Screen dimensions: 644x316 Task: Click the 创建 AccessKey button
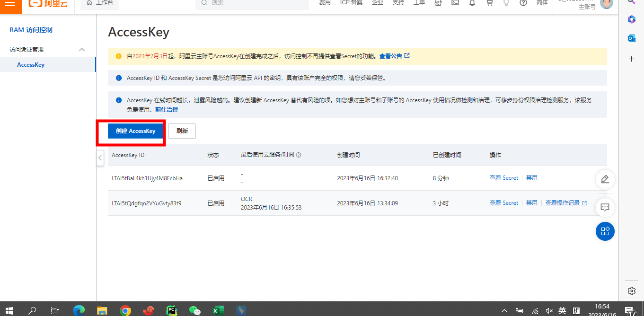[x=135, y=131]
